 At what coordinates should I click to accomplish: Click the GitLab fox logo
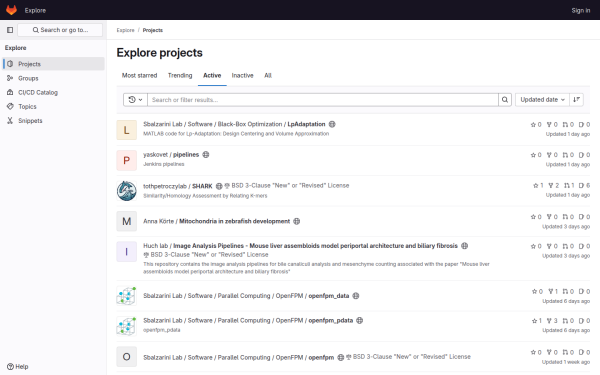point(11,10)
